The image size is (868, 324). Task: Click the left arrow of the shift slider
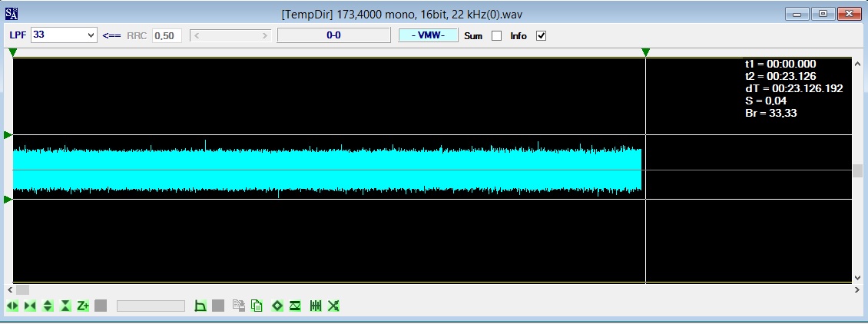[x=197, y=36]
